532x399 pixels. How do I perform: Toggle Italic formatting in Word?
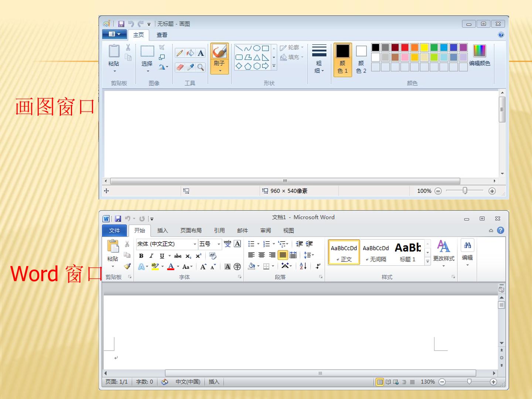pos(151,256)
